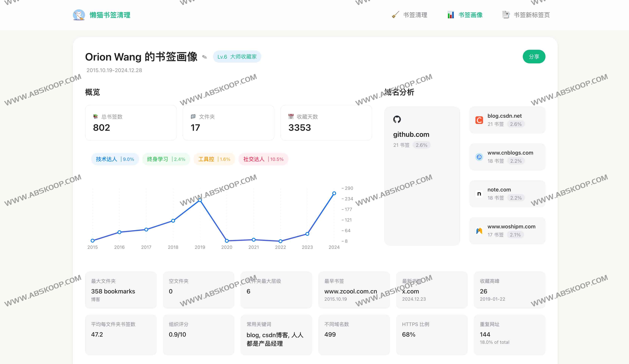The width and height of the screenshot is (629, 364).
Task: Click the 总书签数 802 card
Action: [131, 123]
